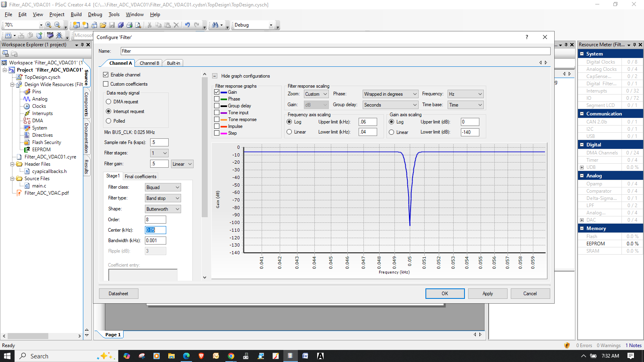The height and width of the screenshot is (362, 644).
Task: Click the Print Preview toolbar icon
Action: pyautogui.click(x=138, y=25)
